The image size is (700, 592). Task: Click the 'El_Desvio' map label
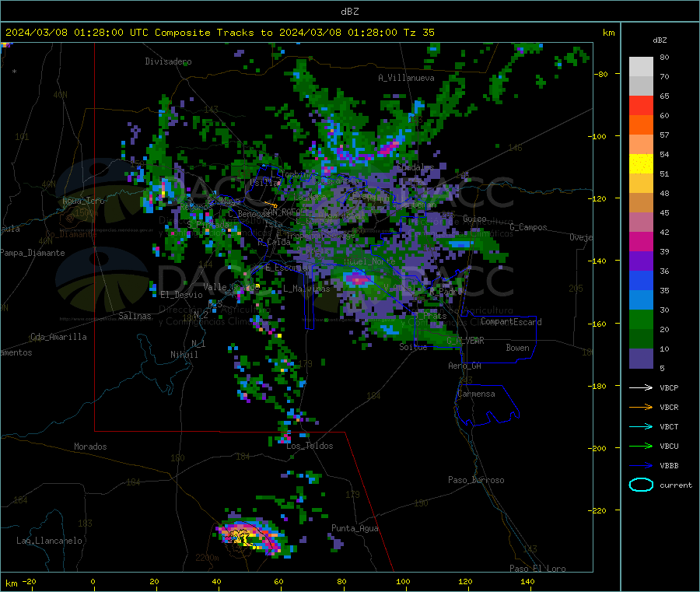pos(182,295)
